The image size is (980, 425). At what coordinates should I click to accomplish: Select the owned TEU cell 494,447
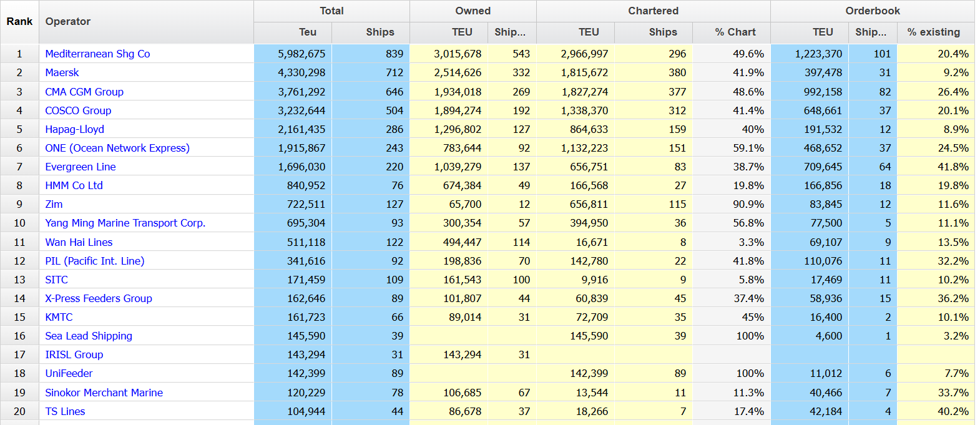click(x=449, y=242)
